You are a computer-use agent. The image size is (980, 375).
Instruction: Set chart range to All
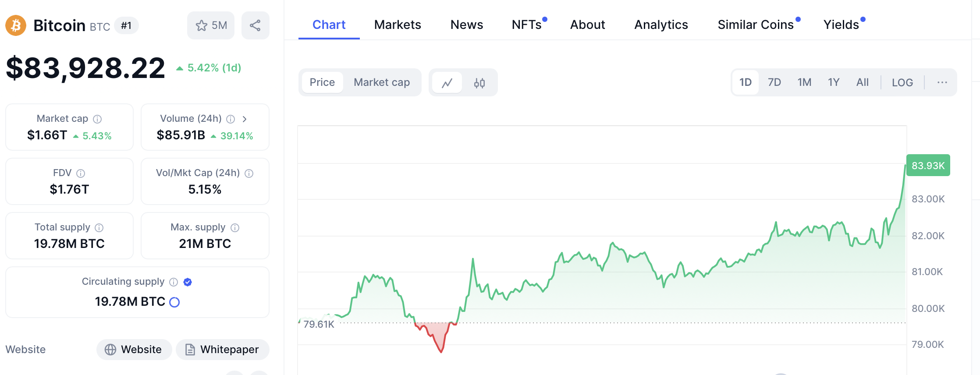tap(863, 82)
